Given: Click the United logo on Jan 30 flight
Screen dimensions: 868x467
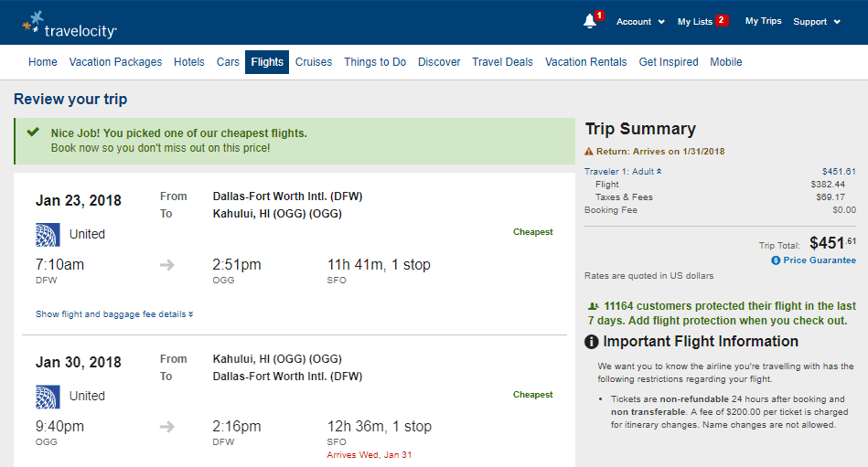Looking at the screenshot, I should tap(48, 397).
